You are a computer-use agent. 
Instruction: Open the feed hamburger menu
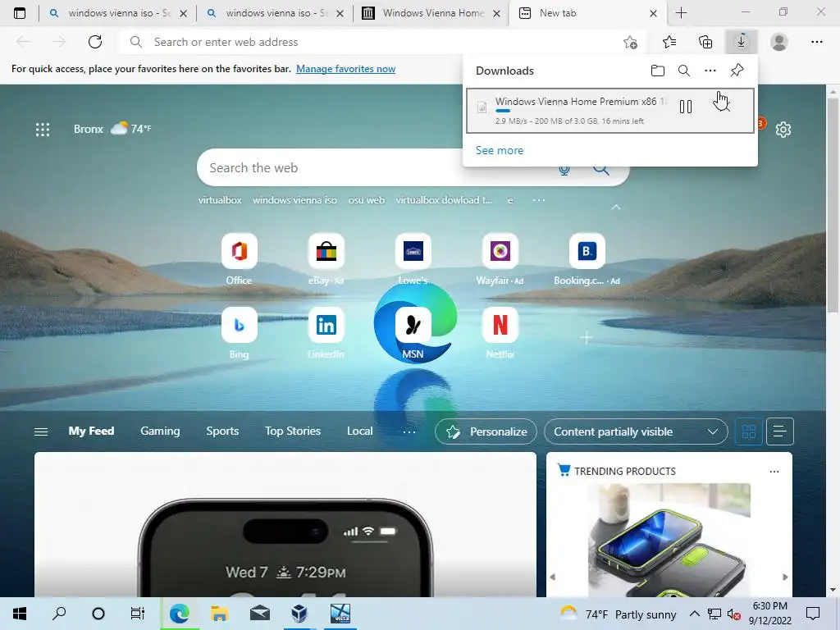point(41,431)
